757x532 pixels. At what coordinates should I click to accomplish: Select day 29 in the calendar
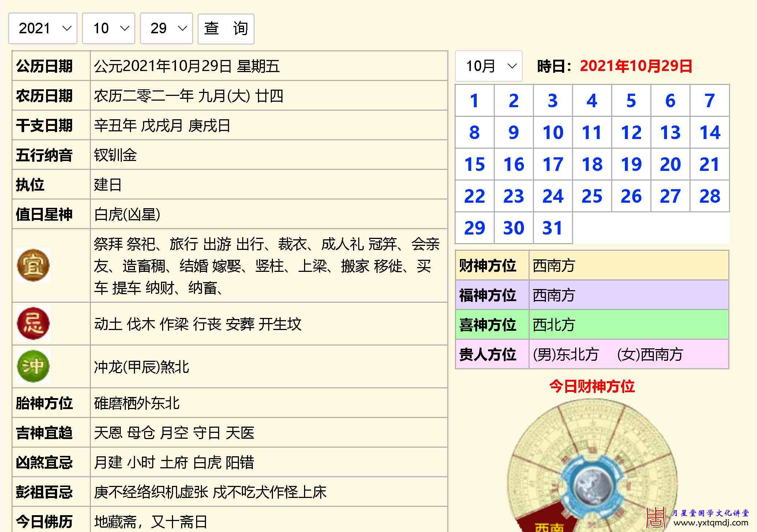point(475,228)
